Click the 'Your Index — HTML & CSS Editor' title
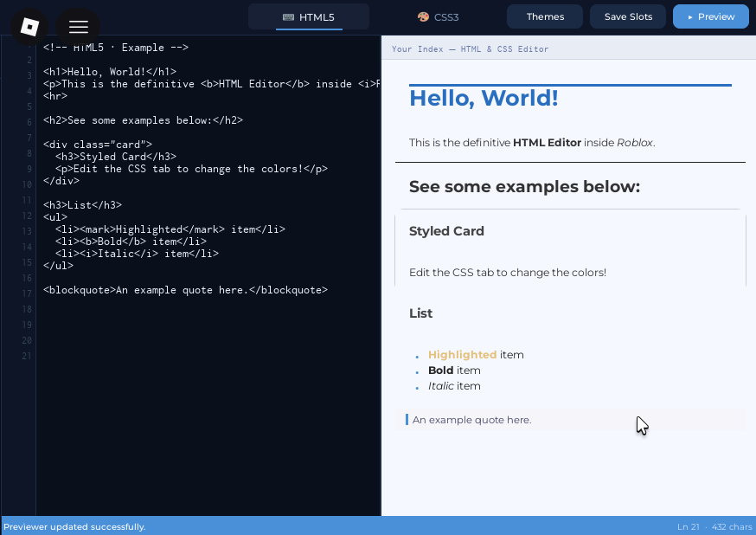The width and height of the screenshot is (756, 535). (470, 48)
